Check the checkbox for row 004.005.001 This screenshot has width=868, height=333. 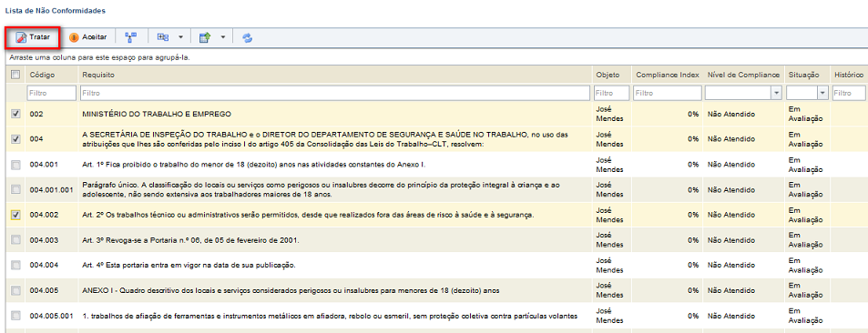coord(15,316)
